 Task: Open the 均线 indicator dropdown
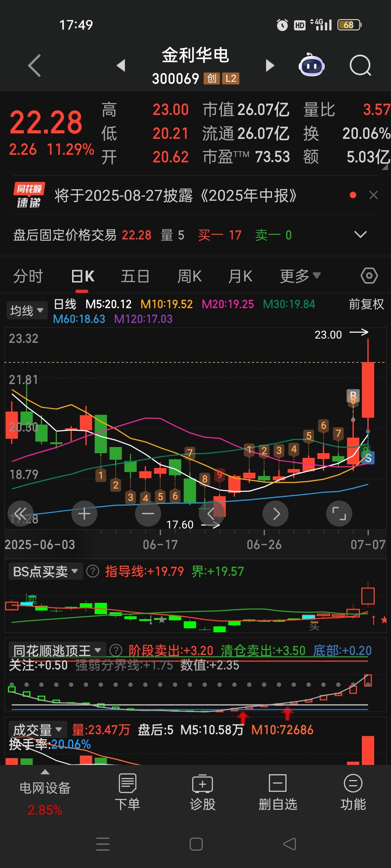tap(27, 311)
